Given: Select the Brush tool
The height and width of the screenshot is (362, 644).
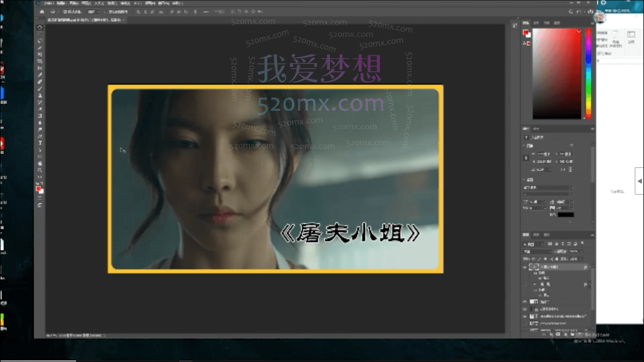Looking at the screenshot, I should [x=40, y=89].
